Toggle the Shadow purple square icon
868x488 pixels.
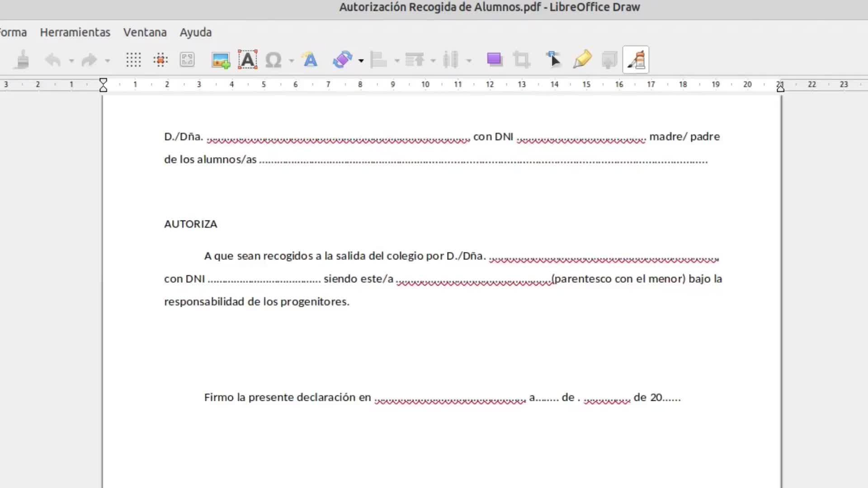pos(494,60)
